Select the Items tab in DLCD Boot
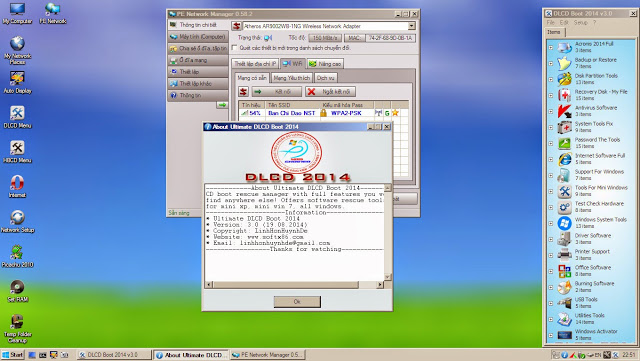The image size is (640, 361). (x=554, y=32)
